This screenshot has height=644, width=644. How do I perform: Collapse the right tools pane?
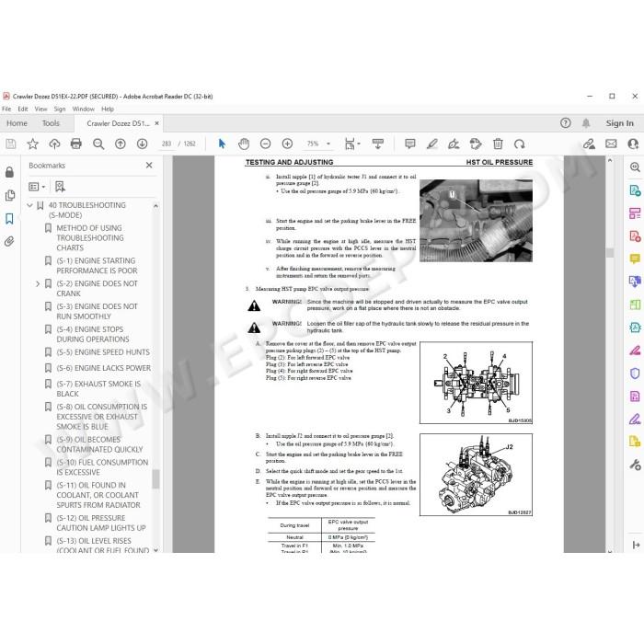coord(636,545)
